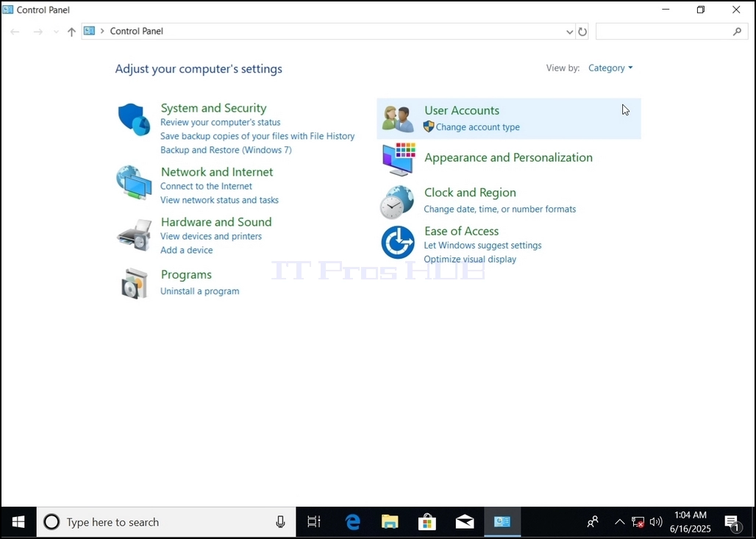The height and width of the screenshot is (539, 756).
Task: Show hidden tray icons chevron
Action: (x=619, y=521)
